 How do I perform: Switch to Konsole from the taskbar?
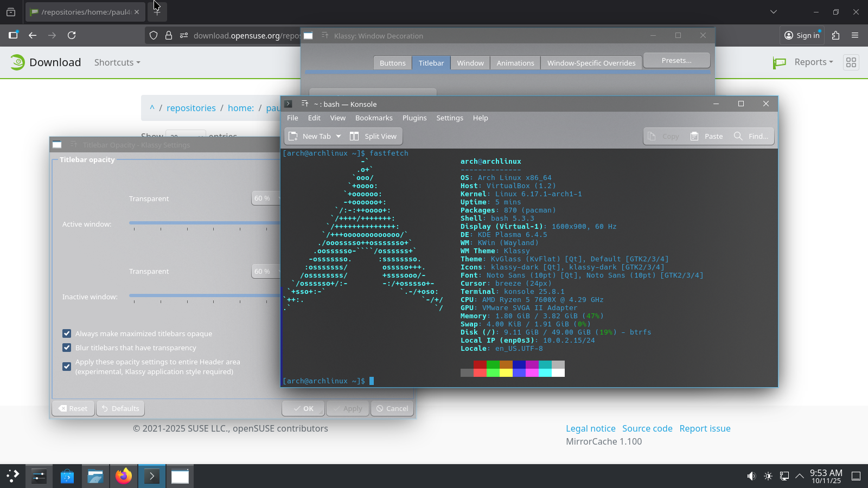click(x=152, y=476)
